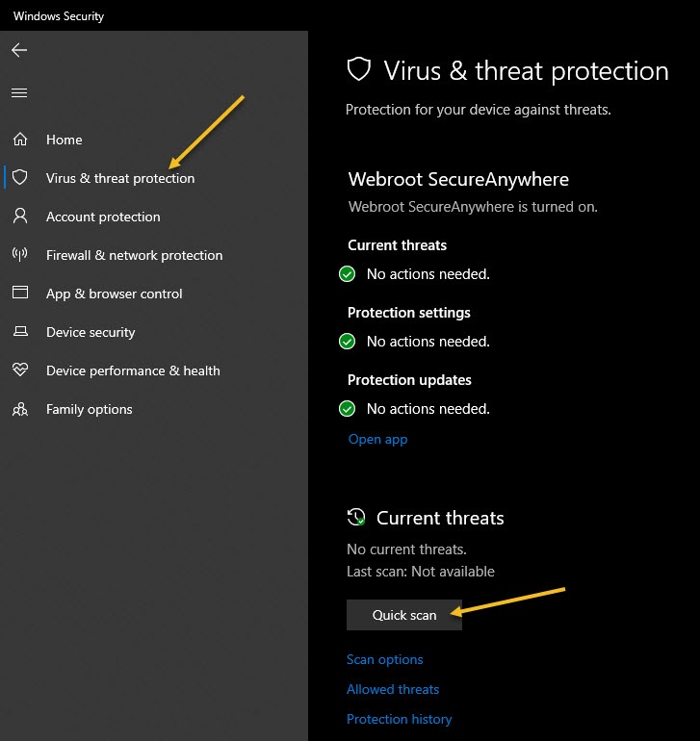The width and height of the screenshot is (700, 741).
Task: Open Scan options link
Action: (x=384, y=659)
